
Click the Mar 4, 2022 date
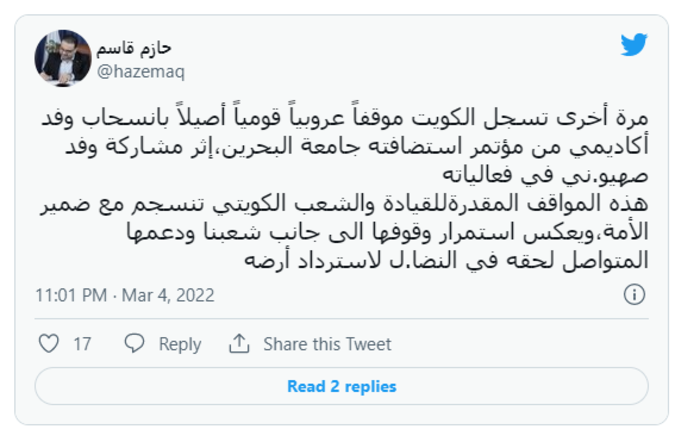pos(168,295)
